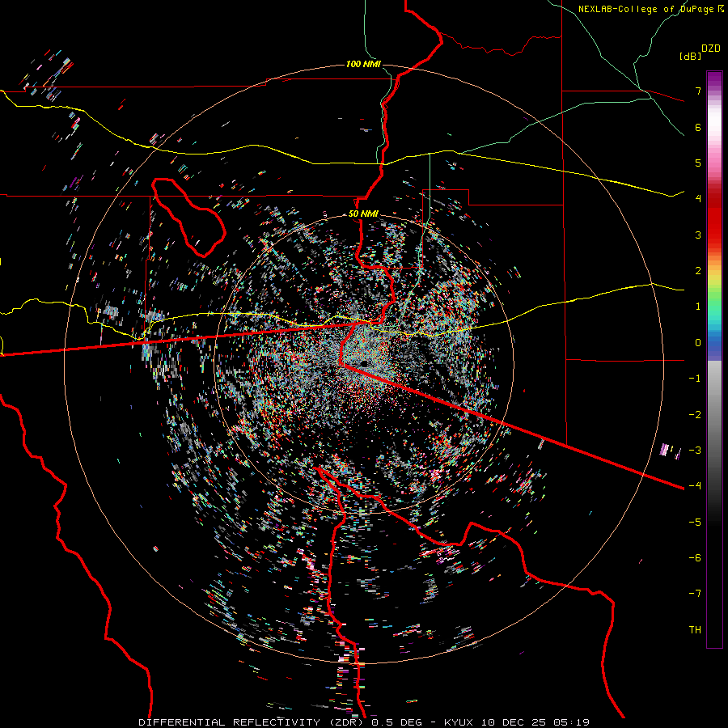Viewport: 728px width, 728px height.
Task: Click the -6 value on the dB scale
Action: (695, 558)
